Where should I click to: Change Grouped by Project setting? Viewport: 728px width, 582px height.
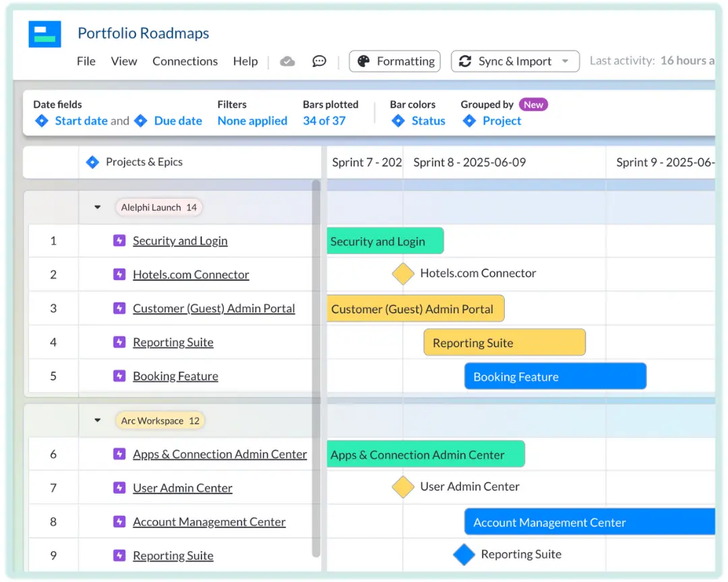click(502, 121)
